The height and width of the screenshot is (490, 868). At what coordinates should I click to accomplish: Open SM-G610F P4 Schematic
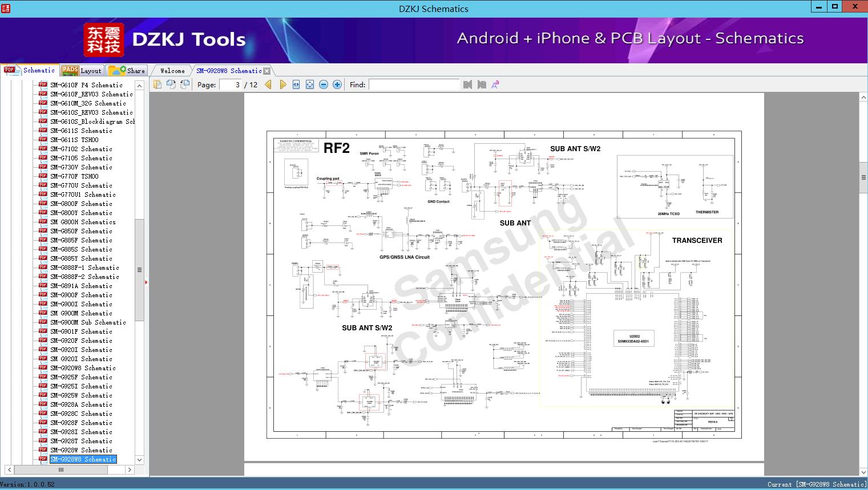click(x=86, y=85)
